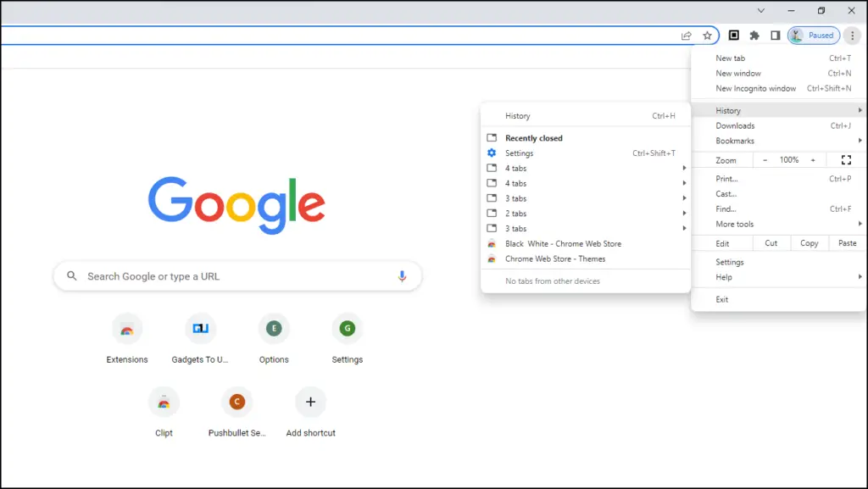Screen dimensions: 868x489
Task: Expand the Bookmarks submenu
Action: [779, 141]
